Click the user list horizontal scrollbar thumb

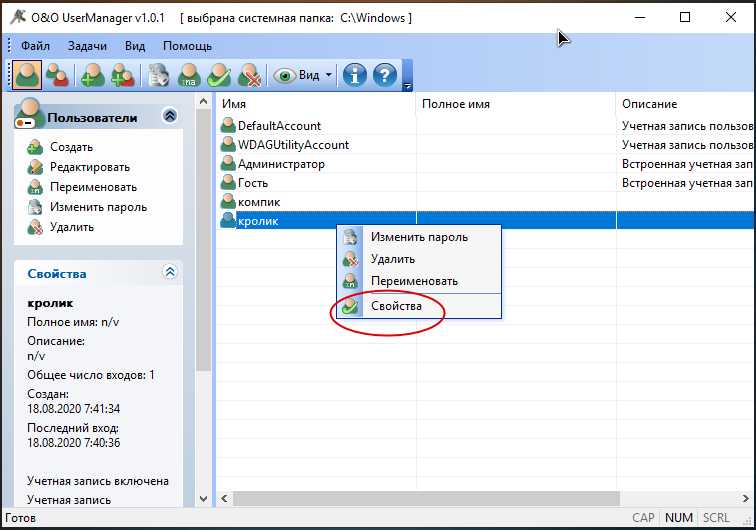coord(426,499)
